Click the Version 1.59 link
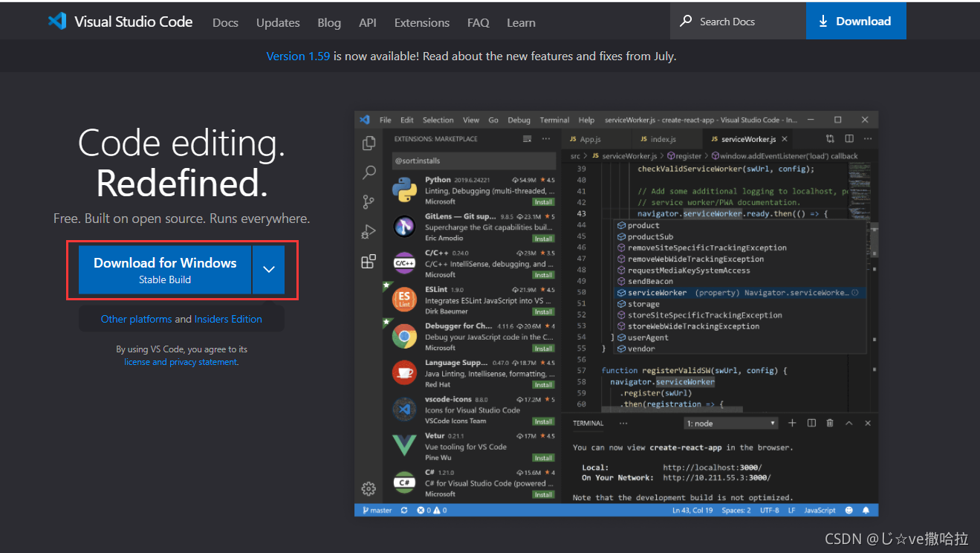The image size is (980, 553). 298,56
